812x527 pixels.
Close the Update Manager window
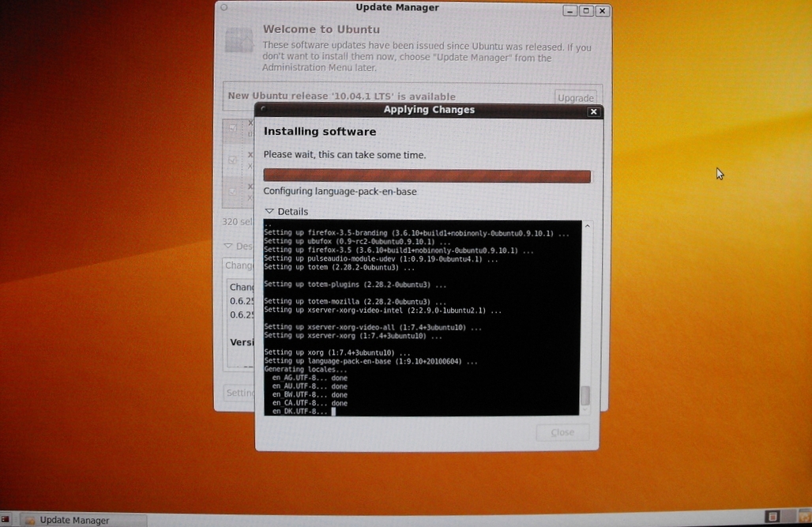tap(602, 11)
